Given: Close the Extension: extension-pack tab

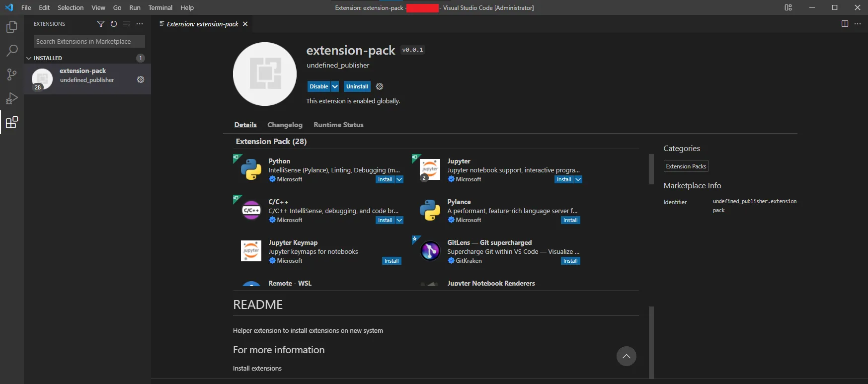Looking at the screenshot, I should (x=245, y=24).
